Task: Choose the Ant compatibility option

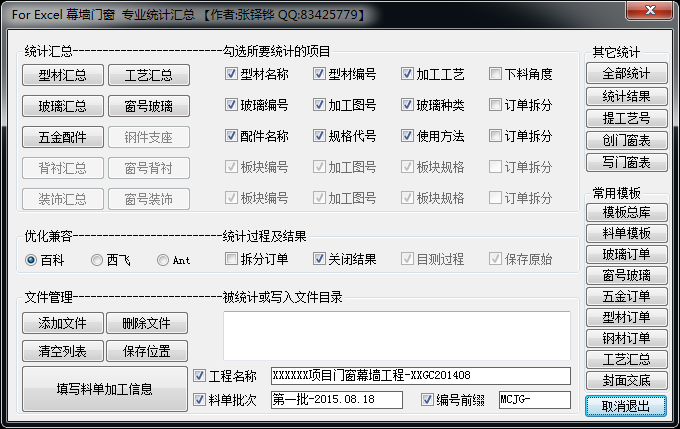Action: click(162, 260)
